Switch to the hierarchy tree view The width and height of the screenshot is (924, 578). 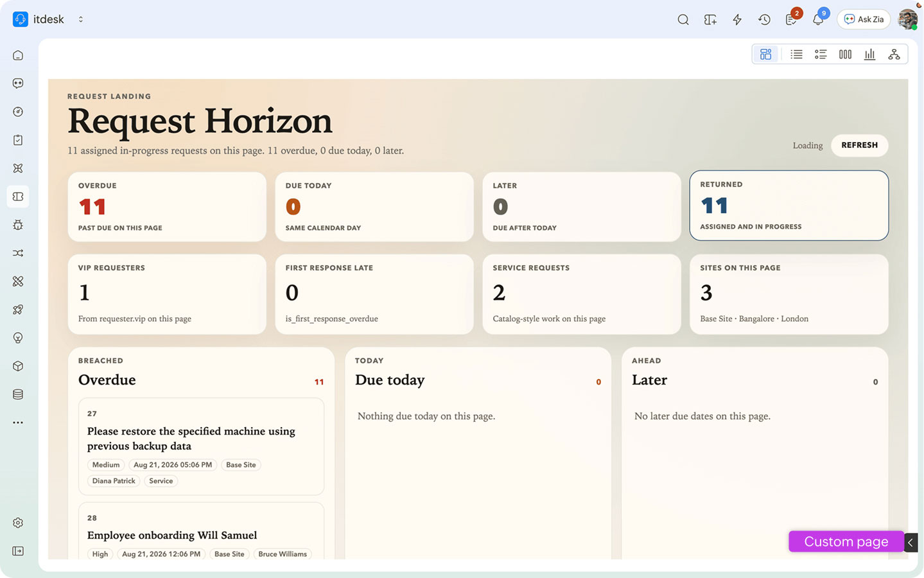pos(894,55)
